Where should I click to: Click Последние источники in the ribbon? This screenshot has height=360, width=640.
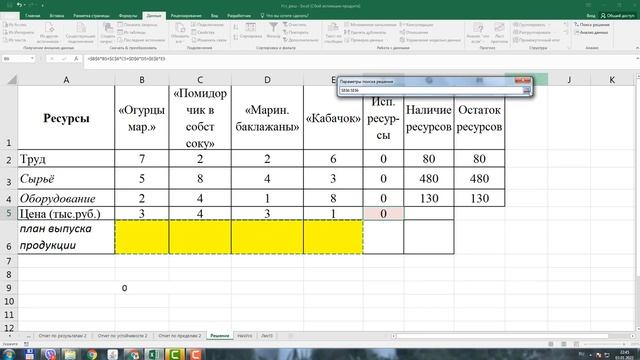[141, 40]
